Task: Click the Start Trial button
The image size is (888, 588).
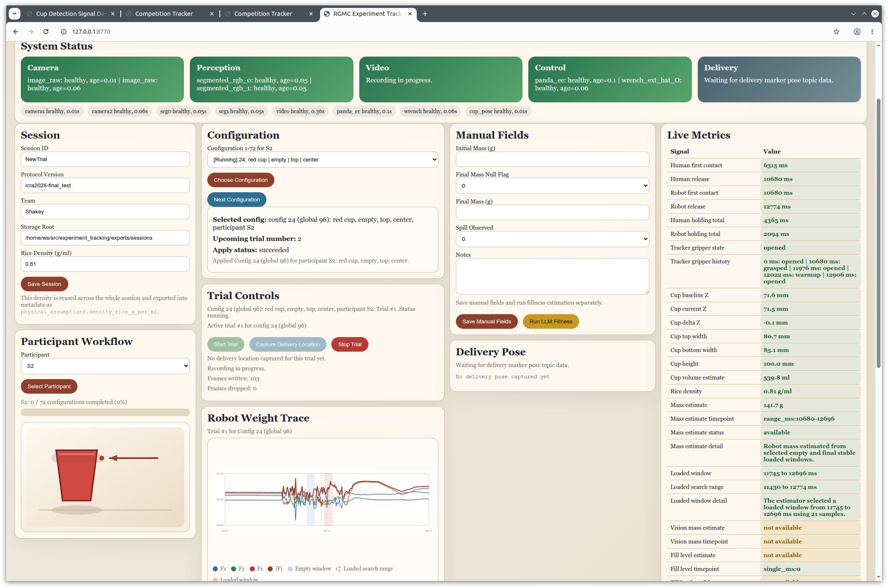Action: pyautogui.click(x=226, y=345)
